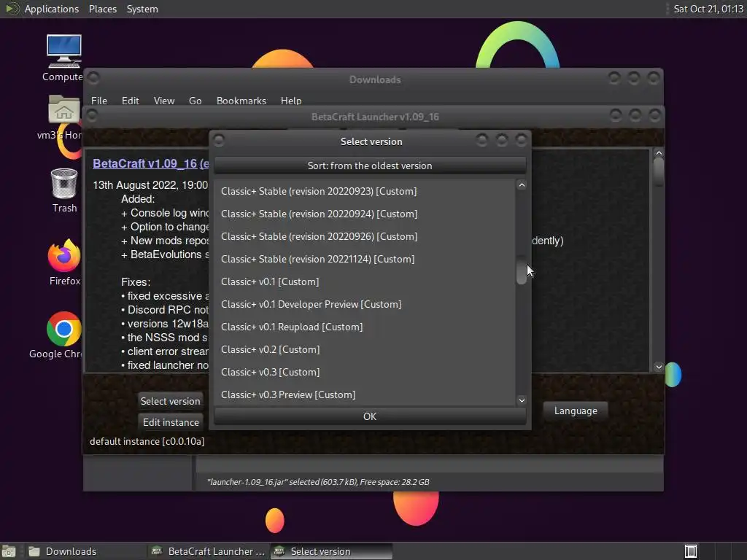
Task: Select Classic+ v0.2 [Custom] entry
Action: tap(365, 349)
